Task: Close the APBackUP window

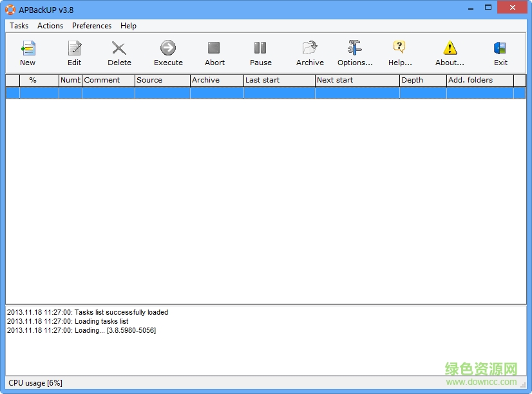Action: pyautogui.click(x=512, y=8)
